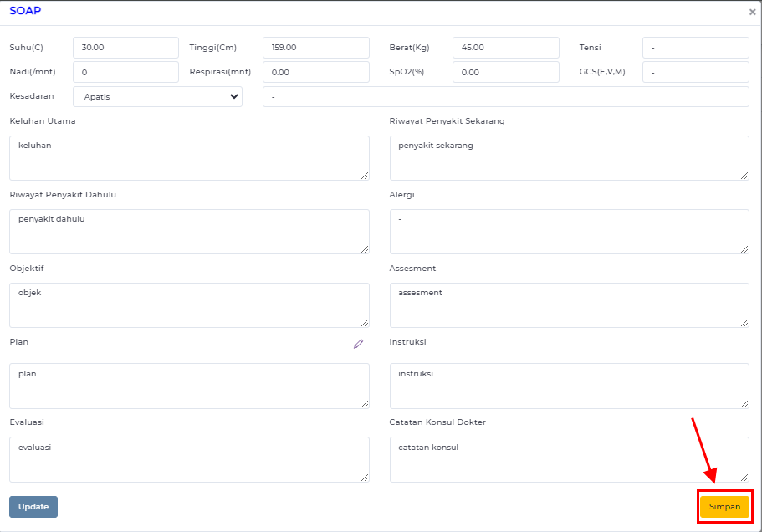
Task: Click the Nadi(/mnt) pulse input
Action: pyautogui.click(x=125, y=72)
